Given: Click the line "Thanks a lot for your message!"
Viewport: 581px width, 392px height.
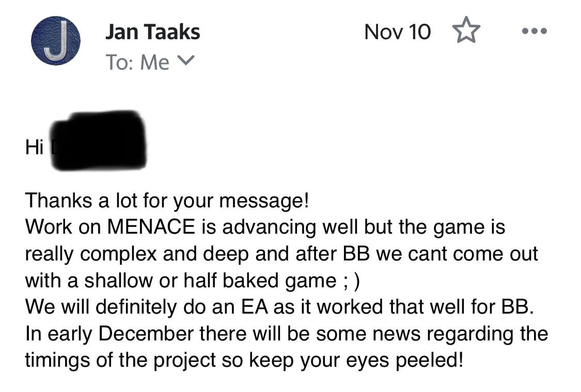Looking at the screenshot, I should tap(167, 200).
